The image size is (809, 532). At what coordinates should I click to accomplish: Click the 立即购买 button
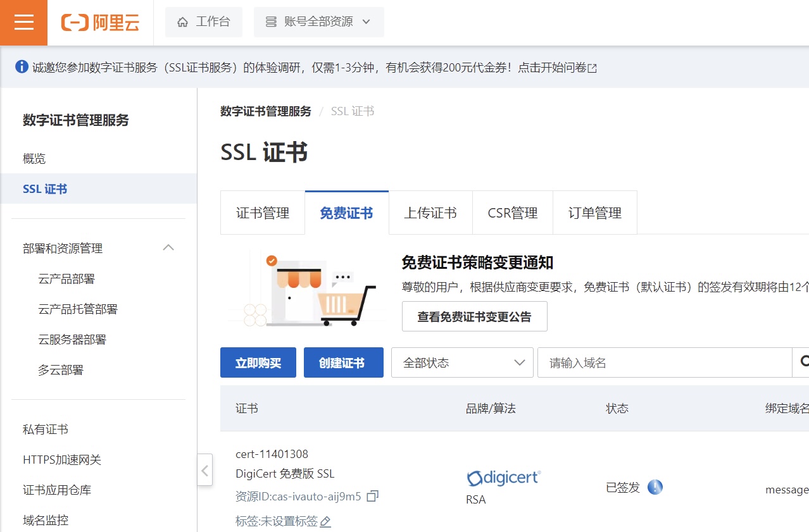258,362
